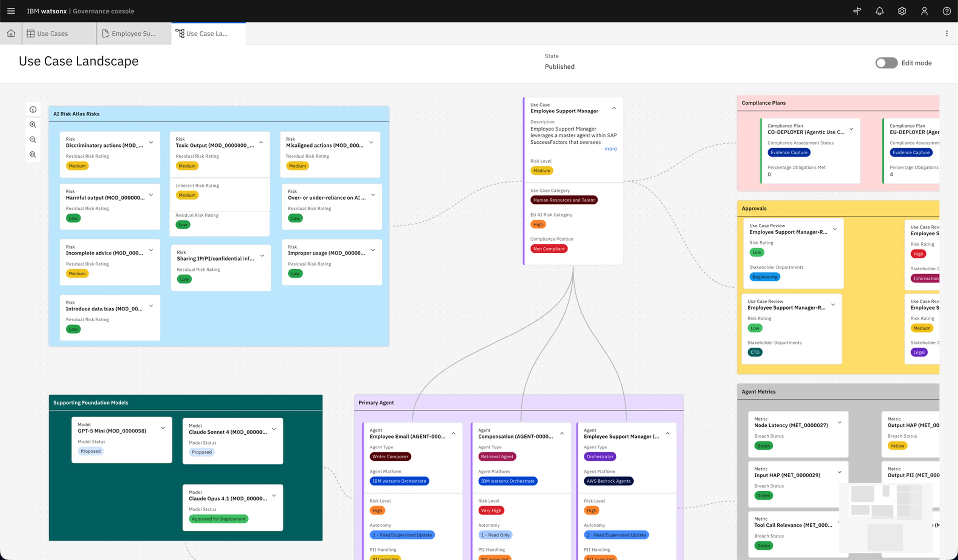Click the Approvals group header

point(838,208)
